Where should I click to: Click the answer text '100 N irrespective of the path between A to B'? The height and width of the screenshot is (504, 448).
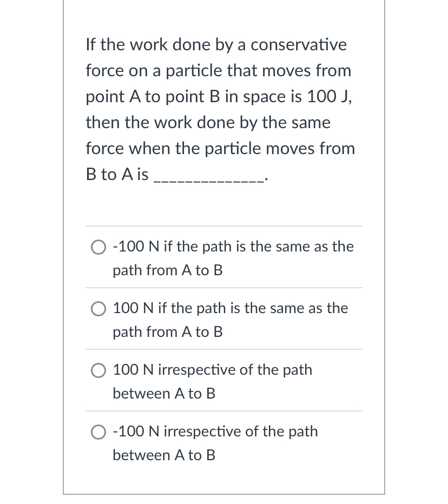(212, 381)
